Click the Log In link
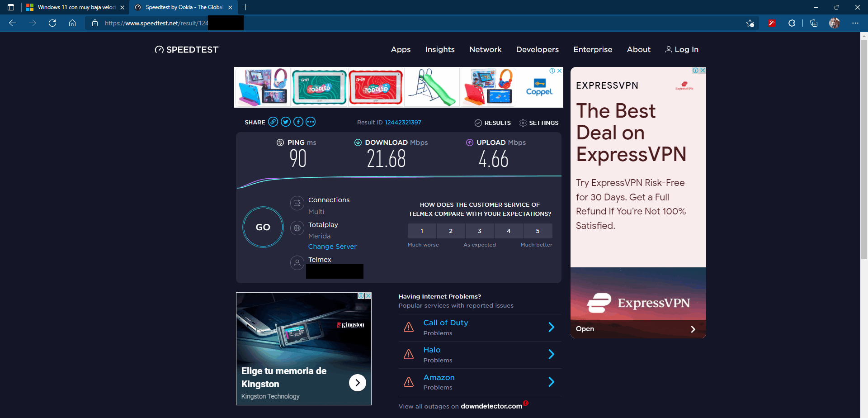Viewport: 868px width, 418px height. point(682,49)
